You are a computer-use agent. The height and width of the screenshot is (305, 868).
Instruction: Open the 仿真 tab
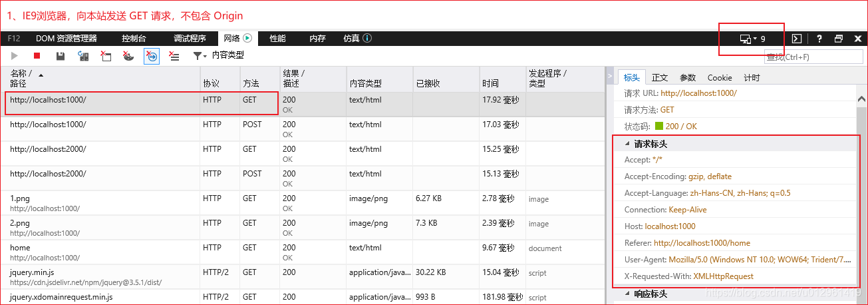point(351,39)
